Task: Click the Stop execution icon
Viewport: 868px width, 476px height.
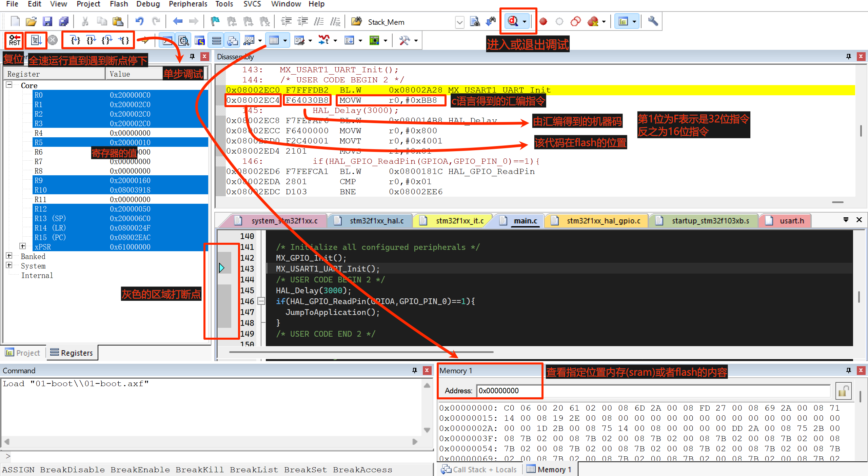Action: pyautogui.click(x=53, y=40)
